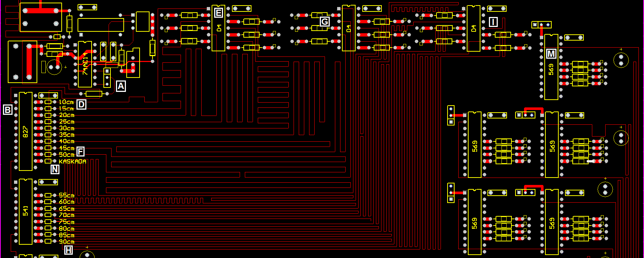Select the N marker below KASKADA
644x258 pixels.
click(55, 169)
